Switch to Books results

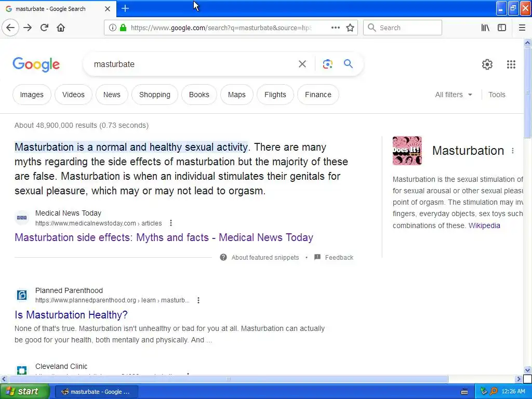(199, 95)
